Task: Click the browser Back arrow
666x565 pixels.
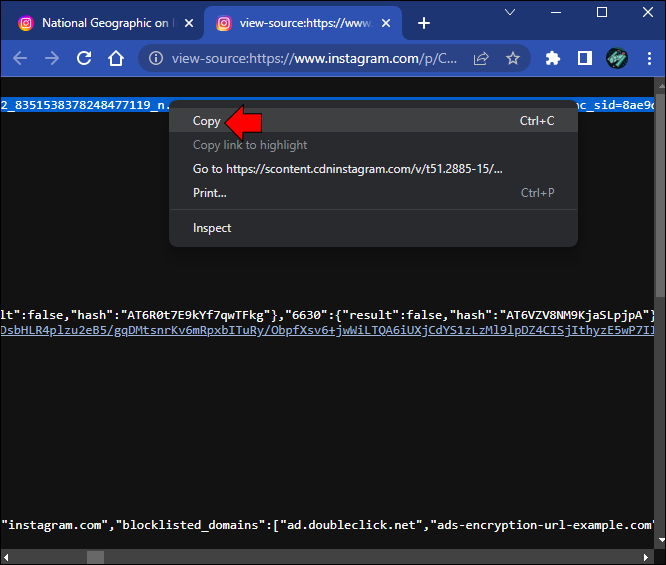Action: point(20,58)
